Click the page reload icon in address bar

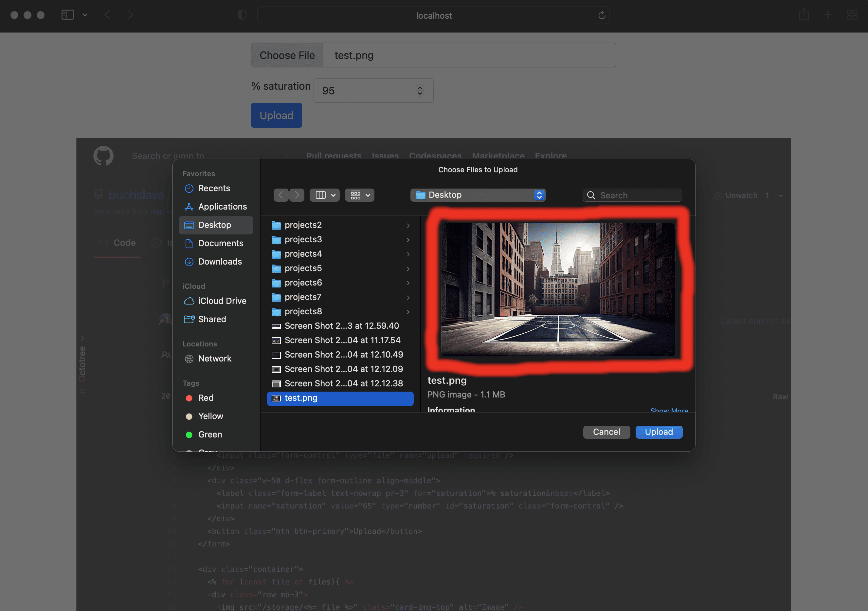click(x=602, y=15)
